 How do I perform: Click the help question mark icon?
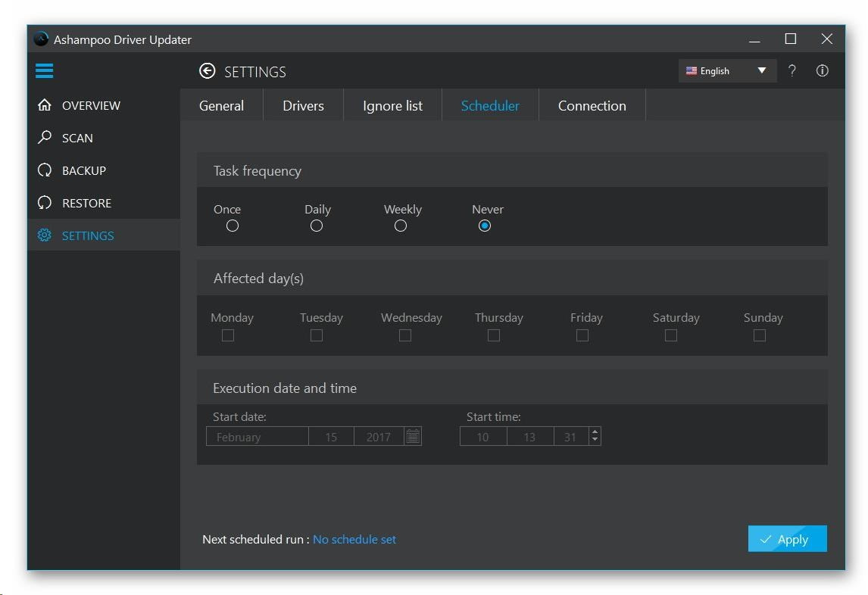(792, 71)
